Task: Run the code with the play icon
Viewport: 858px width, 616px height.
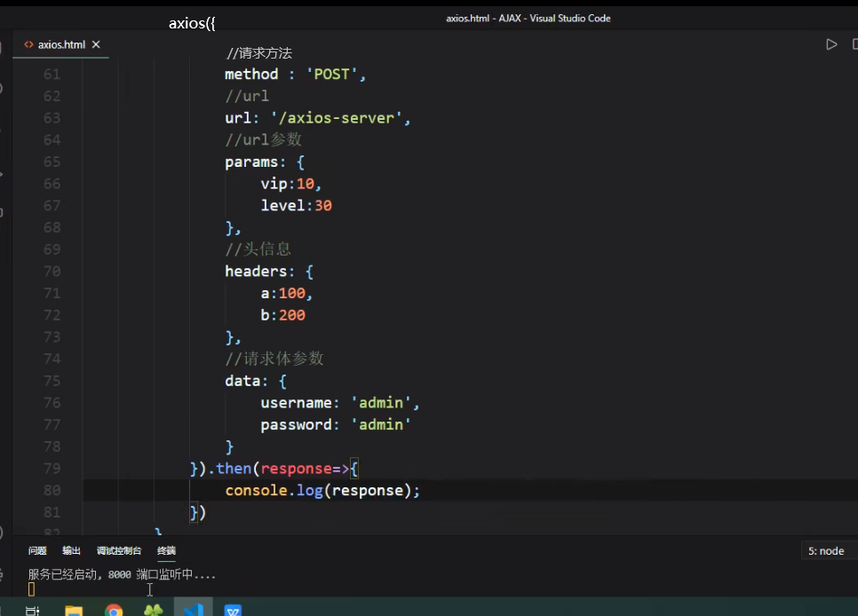Action: [x=831, y=44]
